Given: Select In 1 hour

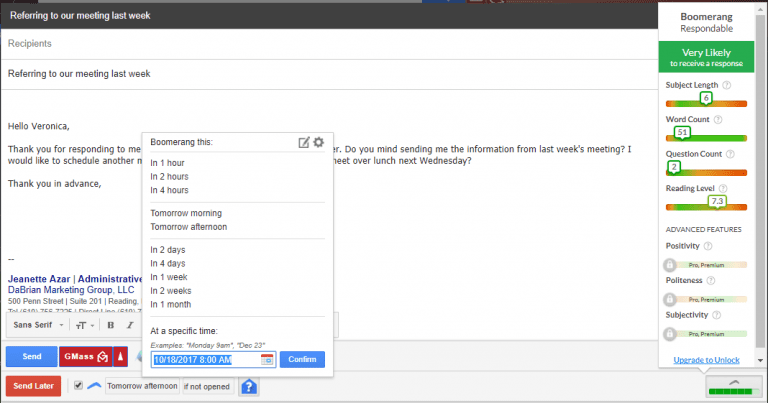Looking at the screenshot, I should click(x=168, y=163).
